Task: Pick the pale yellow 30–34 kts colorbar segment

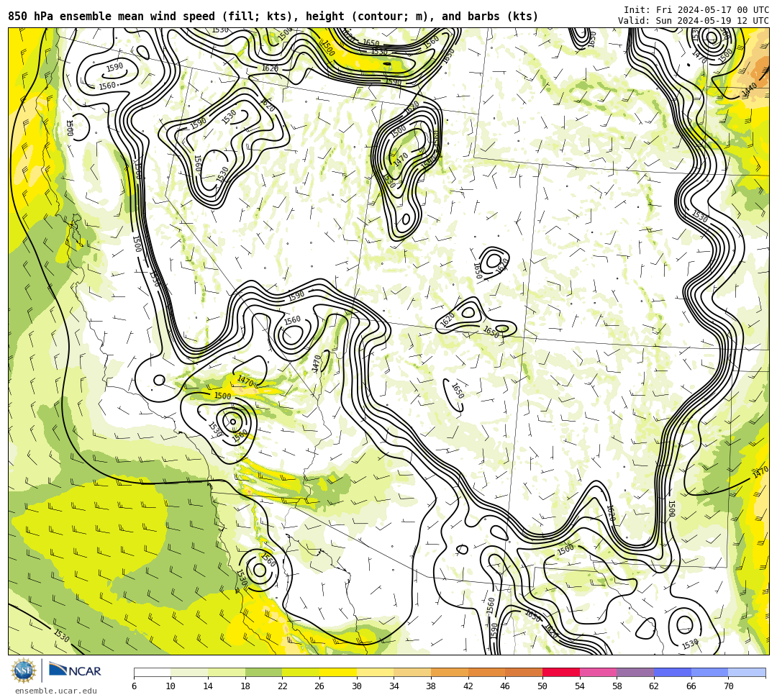Action: (x=375, y=672)
